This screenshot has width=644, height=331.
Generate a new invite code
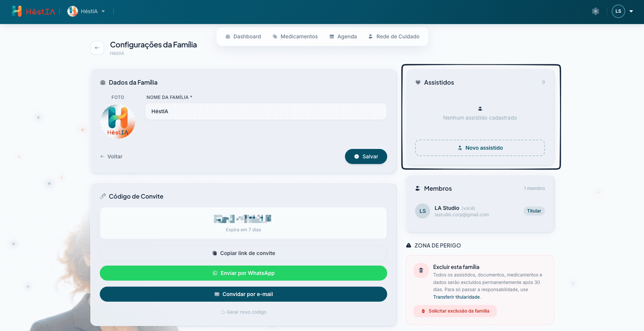pos(244,312)
